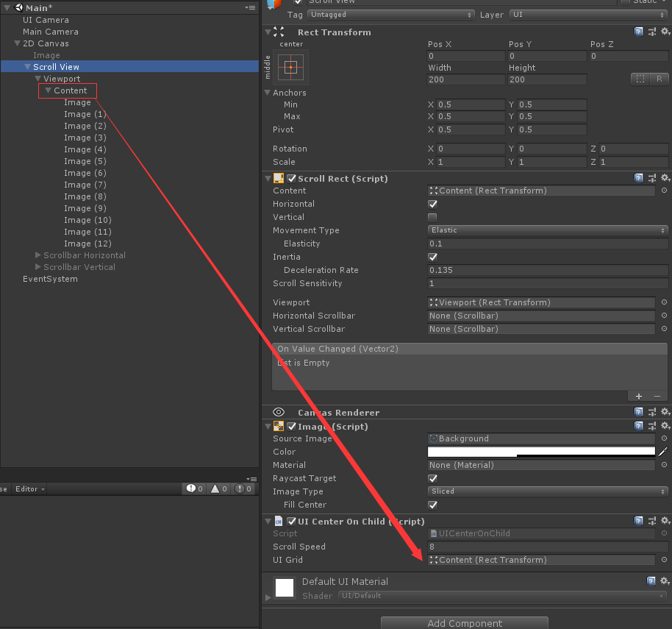Open Movement Type Elastic dropdown
The width and height of the screenshot is (672, 629).
[548, 230]
